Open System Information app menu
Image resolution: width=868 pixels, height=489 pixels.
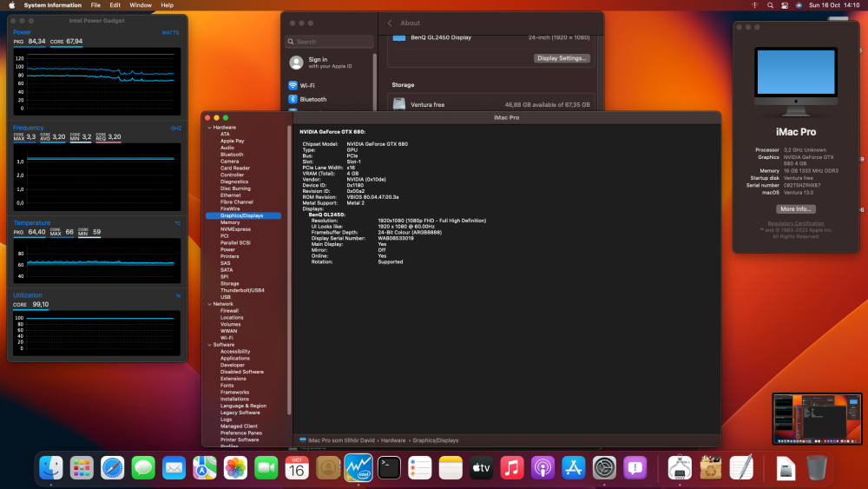53,5
